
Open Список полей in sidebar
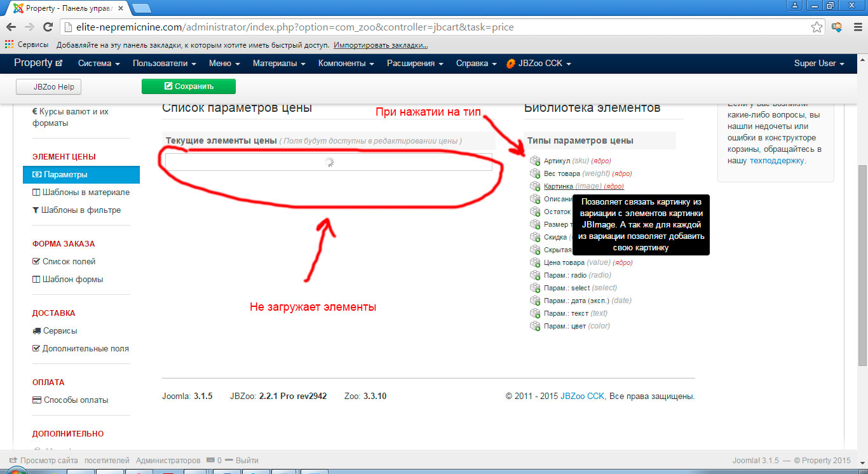point(69,261)
